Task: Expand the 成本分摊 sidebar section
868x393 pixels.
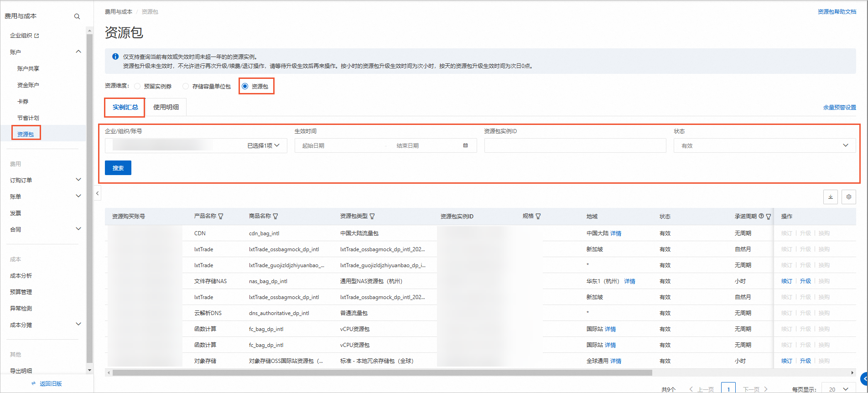Action: (x=78, y=324)
